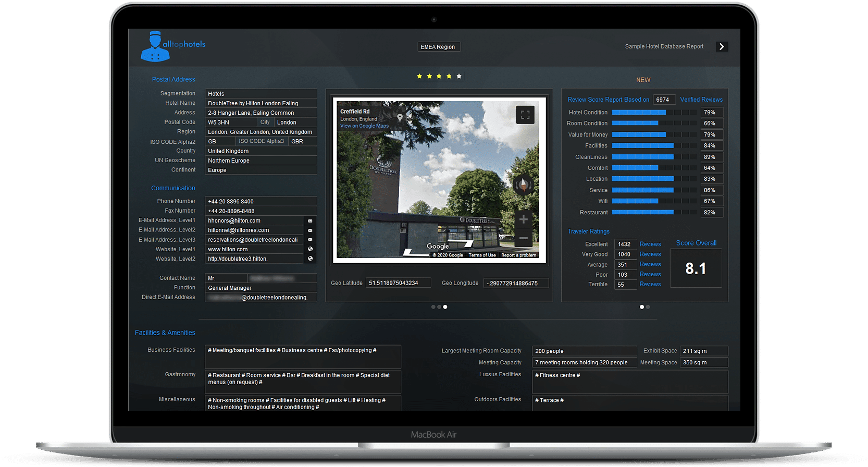Open View on Google Maps link
The height and width of the screenshot is (467, 868).
(364, 126)
